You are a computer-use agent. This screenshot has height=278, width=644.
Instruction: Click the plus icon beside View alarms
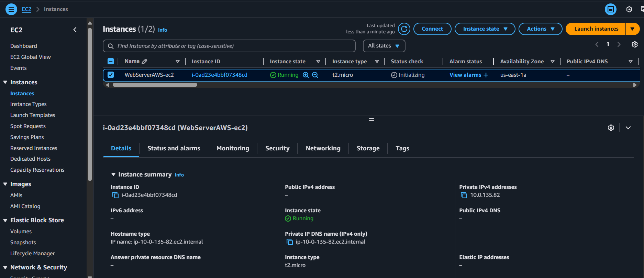pos(486,75)
